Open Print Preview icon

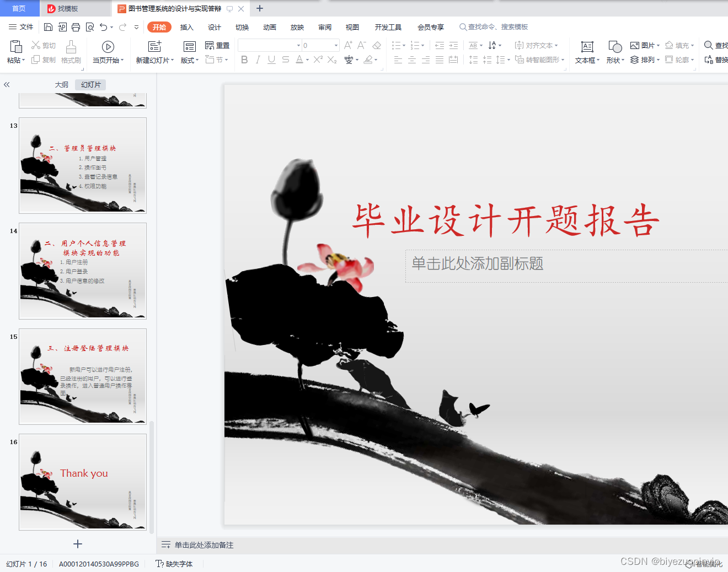[89, 27]
